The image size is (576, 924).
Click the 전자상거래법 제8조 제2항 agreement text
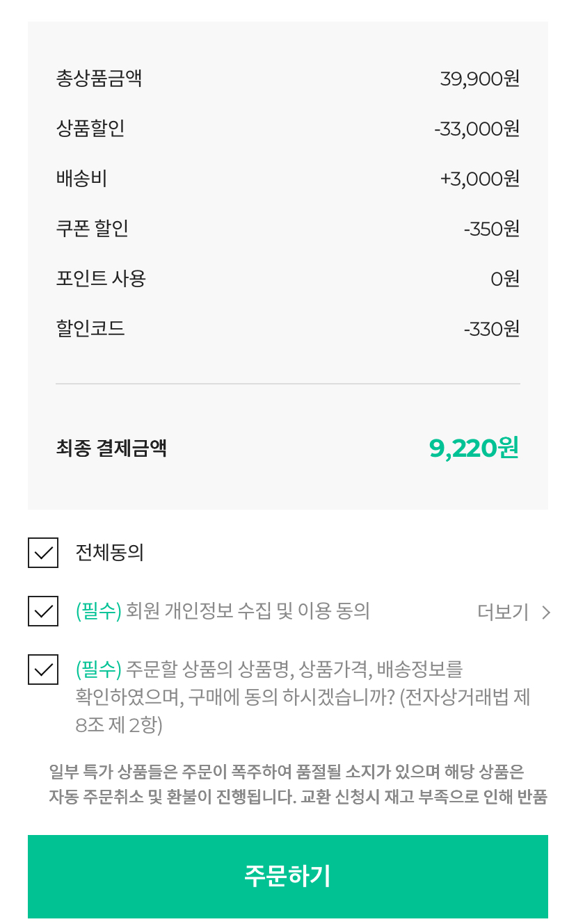303,697
